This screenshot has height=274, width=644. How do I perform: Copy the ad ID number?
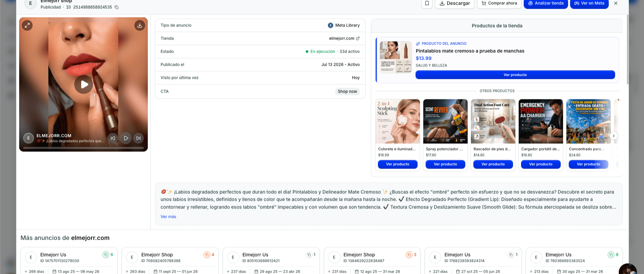tap(117, 7)
